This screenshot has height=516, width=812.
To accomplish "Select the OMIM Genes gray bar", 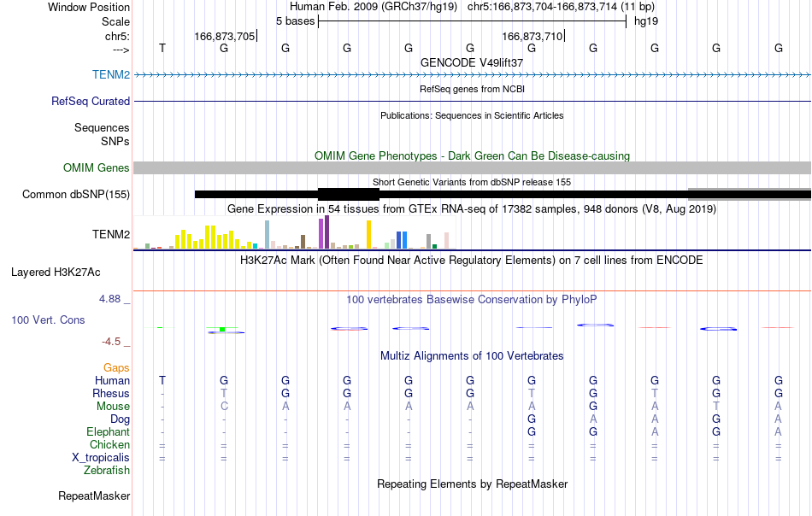I will pyautogui.click(x=473, y=167).
